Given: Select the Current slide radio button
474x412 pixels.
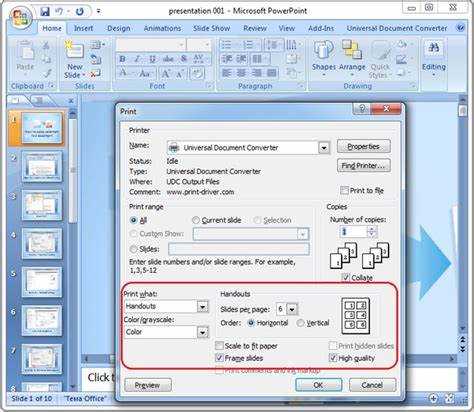Looking at the screenshot, I should pyautogui.click(x=196, y=220).
